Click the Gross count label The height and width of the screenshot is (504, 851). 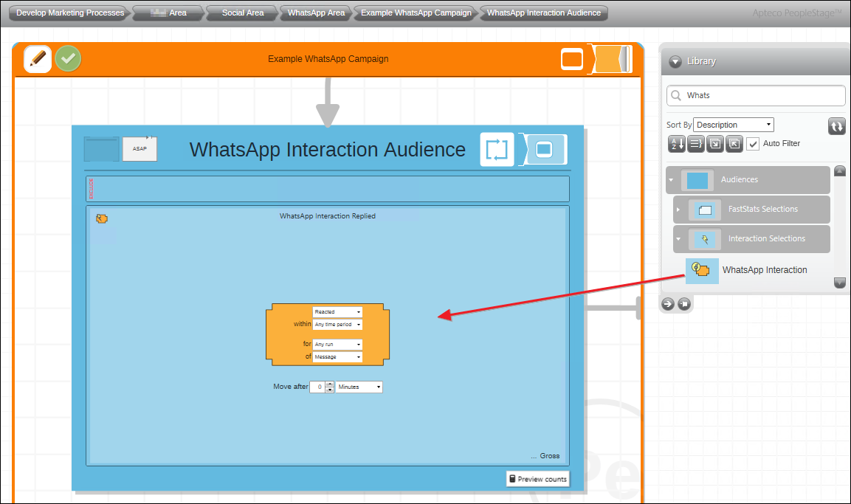[x=549, y=456]
